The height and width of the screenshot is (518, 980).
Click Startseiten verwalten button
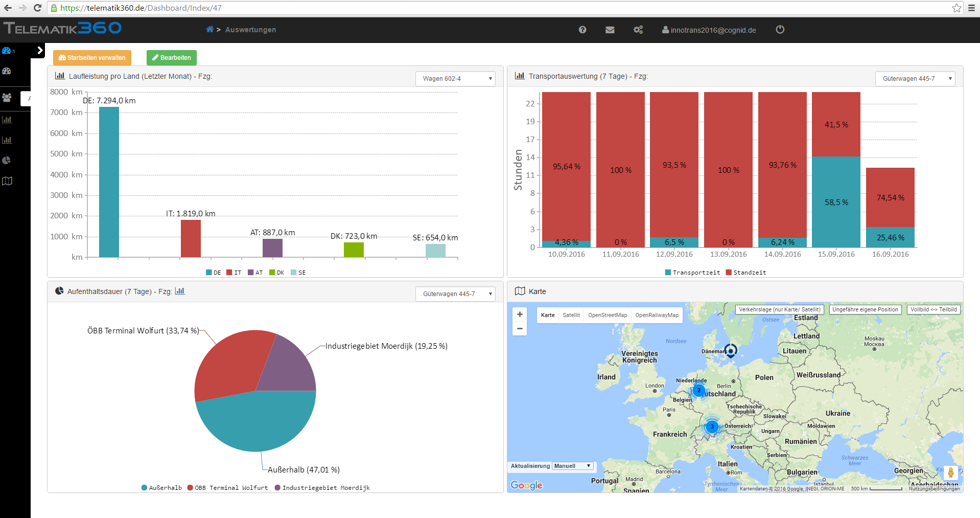tap(92, 58)
